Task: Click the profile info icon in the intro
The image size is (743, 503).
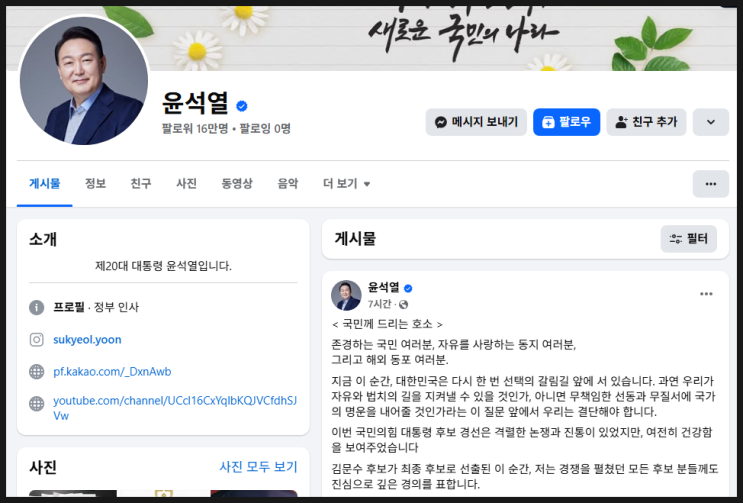Action: click(x=36, y=307)
